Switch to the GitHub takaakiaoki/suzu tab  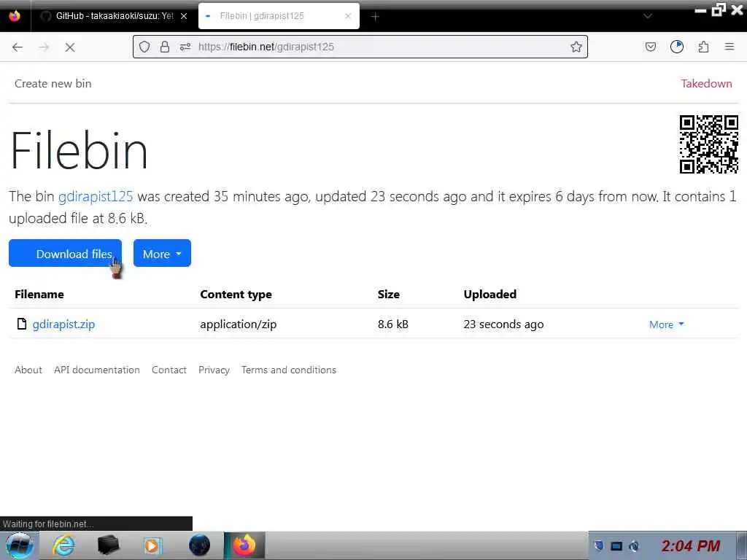coord(113,16)
